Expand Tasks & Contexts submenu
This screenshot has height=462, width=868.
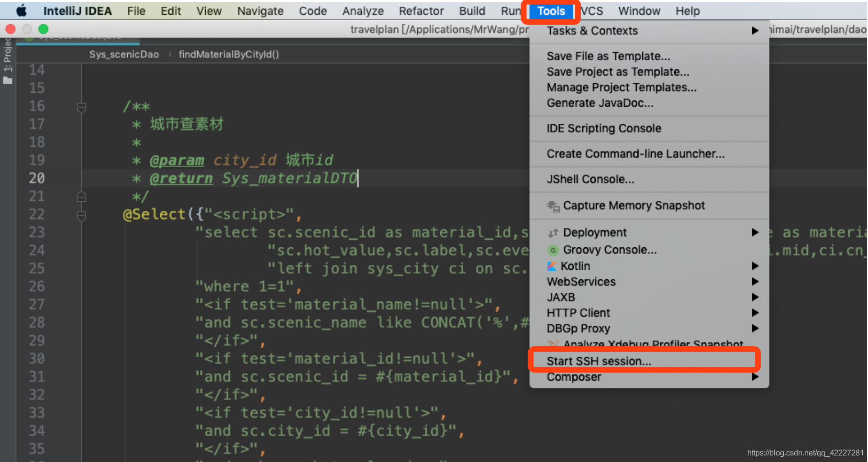649,31
